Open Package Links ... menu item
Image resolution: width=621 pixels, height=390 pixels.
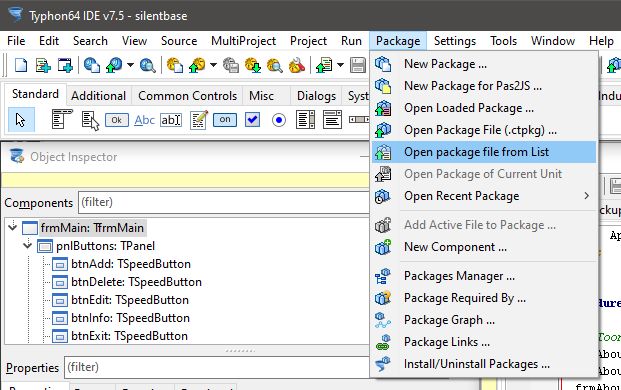pyautogui.click(x=484, y=342)
